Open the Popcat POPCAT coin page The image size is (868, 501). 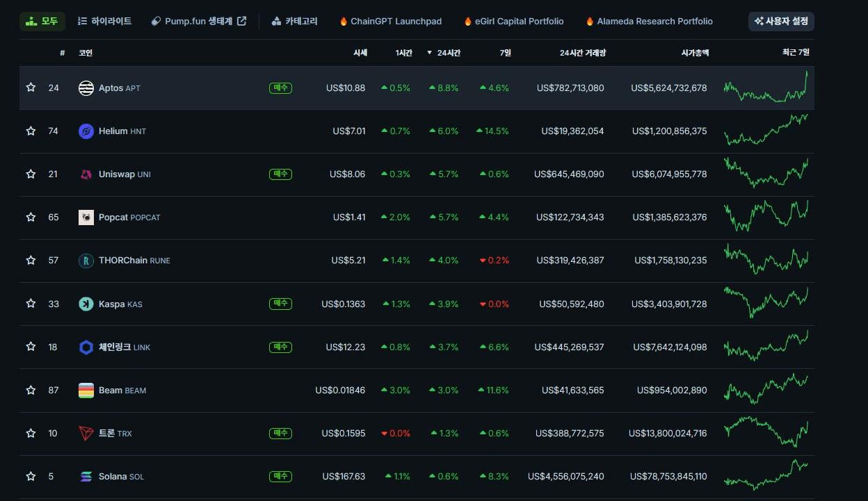[x=129, y=217]
